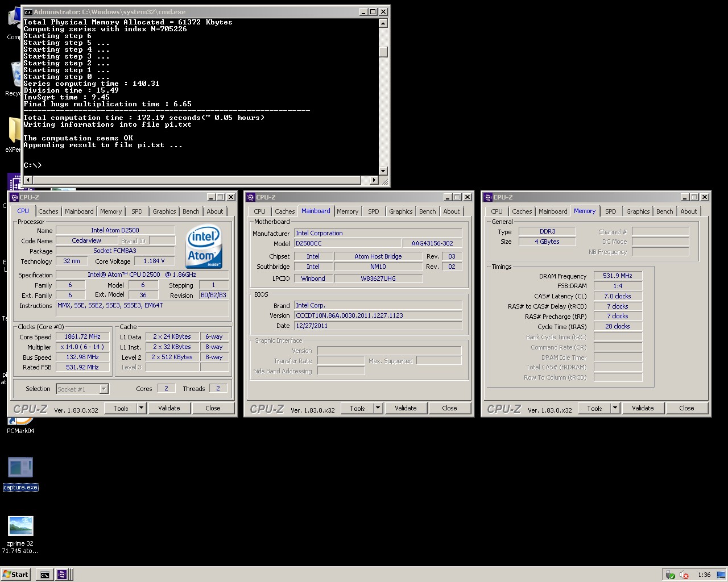Click the W83627UHG LPCIO field
This screenshot has width=728, height=582.
click(378, 278)
